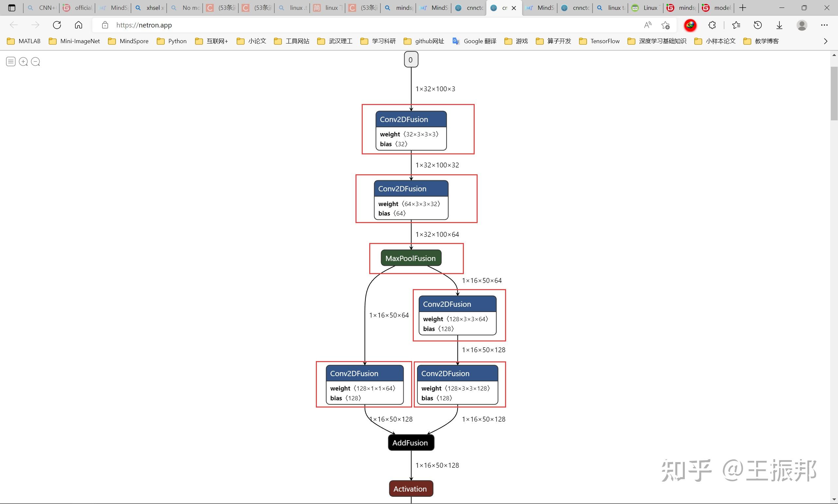Open the browser settings and more menu
The height and width of the screenshot is (504, 838).
(824, 25)
